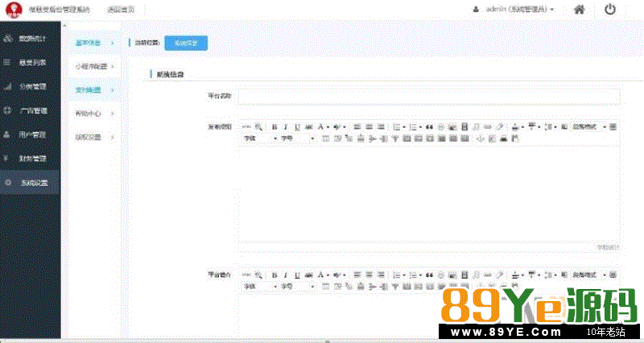Insert image in the 发布须知 editor

pyautogui.click(x=452, y=127)
